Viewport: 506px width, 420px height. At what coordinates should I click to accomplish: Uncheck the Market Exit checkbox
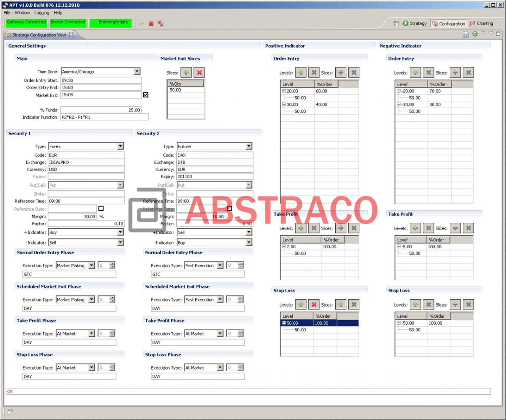click(146, 95)
